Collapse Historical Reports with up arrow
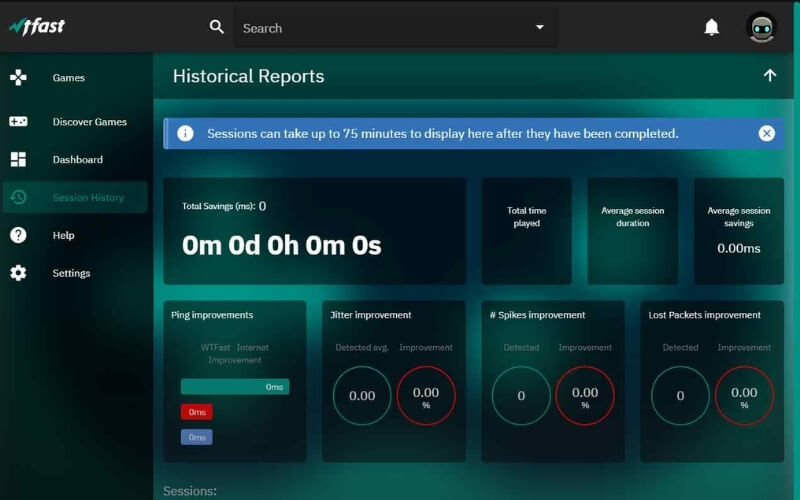This screenshot has height=500, width=800. coord(769,76)
